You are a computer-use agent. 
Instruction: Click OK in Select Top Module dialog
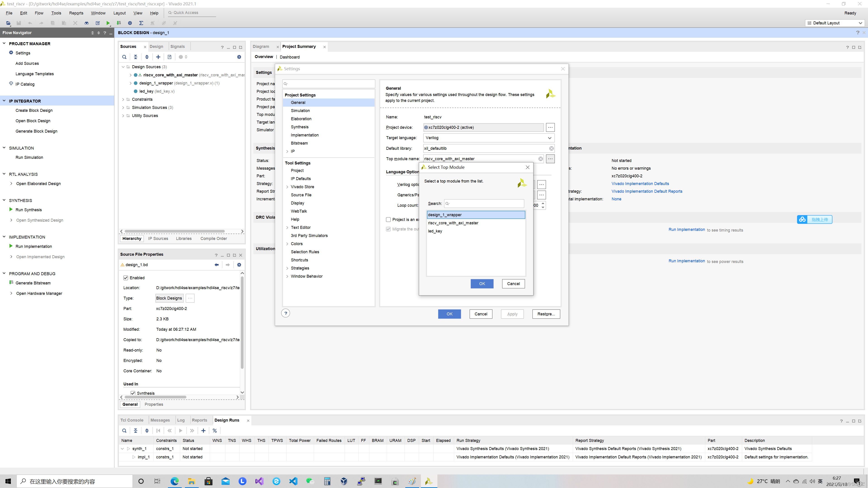482,284
